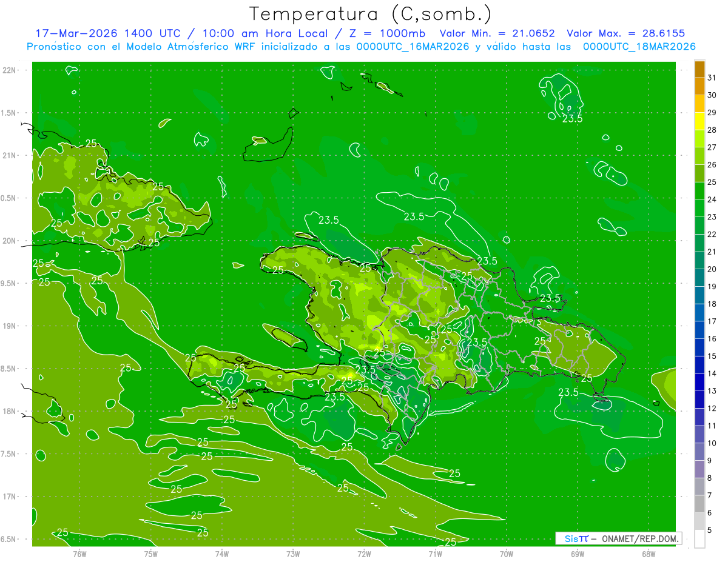Click the colorbar label '18'

point(712,304)
